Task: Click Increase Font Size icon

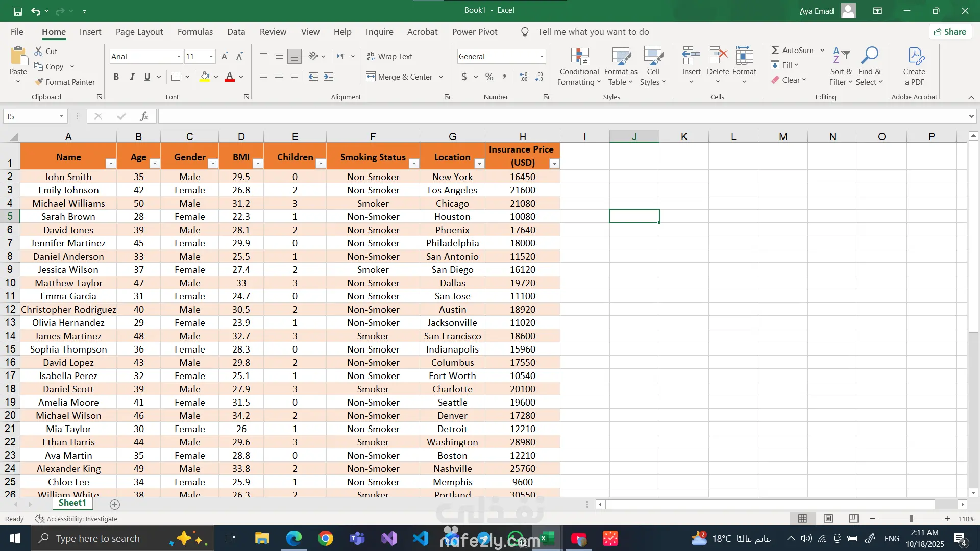Action: (x=225, y=56)
